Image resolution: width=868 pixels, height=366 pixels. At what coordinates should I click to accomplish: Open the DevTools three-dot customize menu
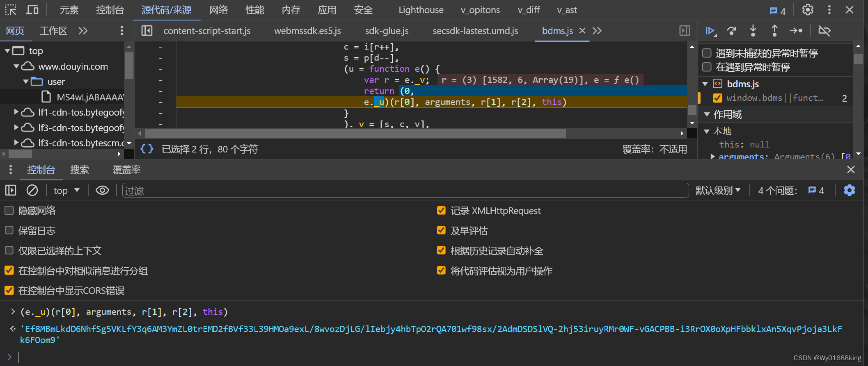pos(829,10)
